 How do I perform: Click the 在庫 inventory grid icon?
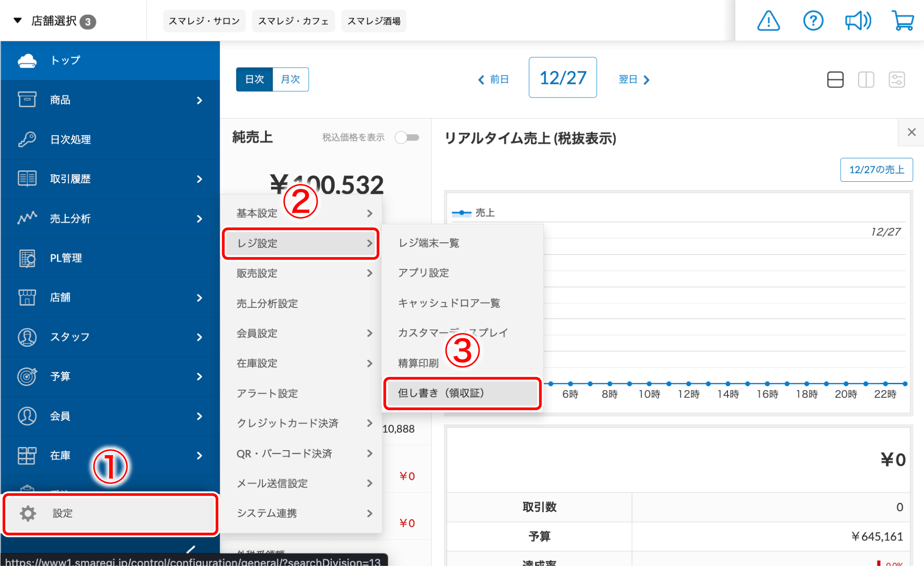coord(27,456)
